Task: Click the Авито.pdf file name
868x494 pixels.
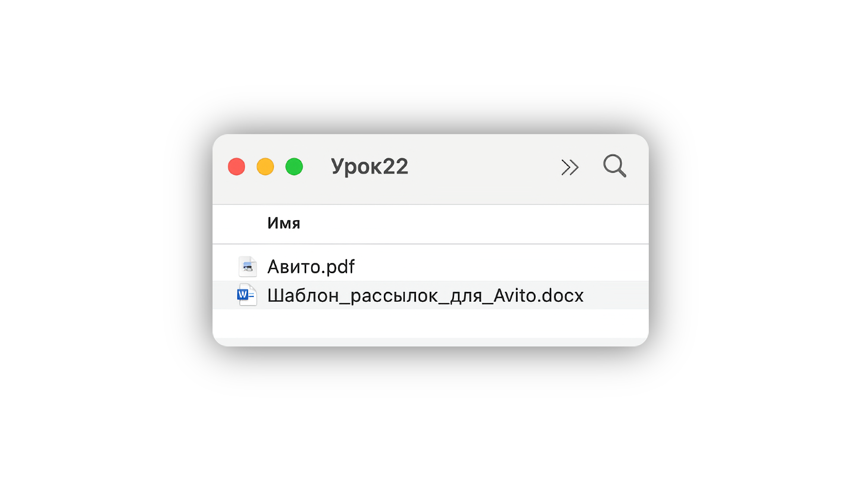Action: pos(311,267)
